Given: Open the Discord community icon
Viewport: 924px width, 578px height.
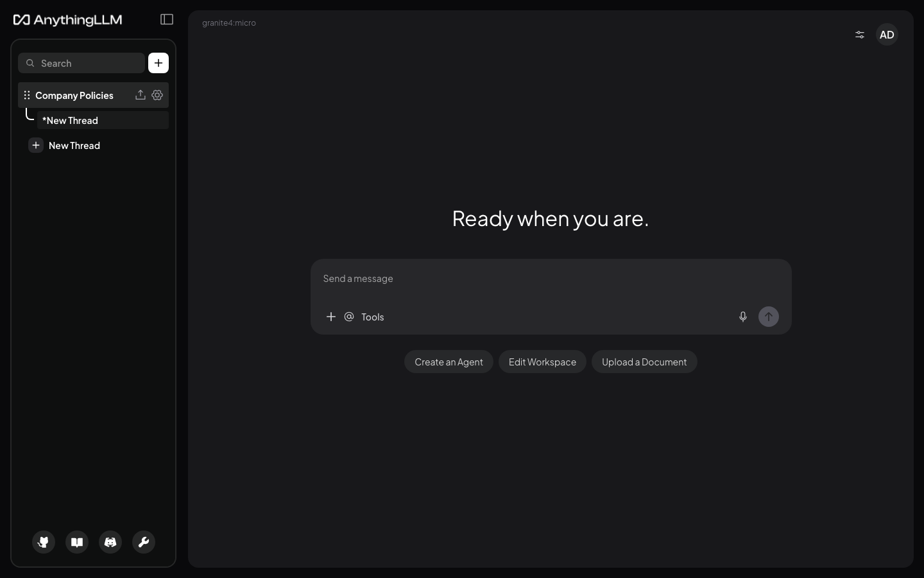Looking at the screenshot, I should click(x=110, y=542).
